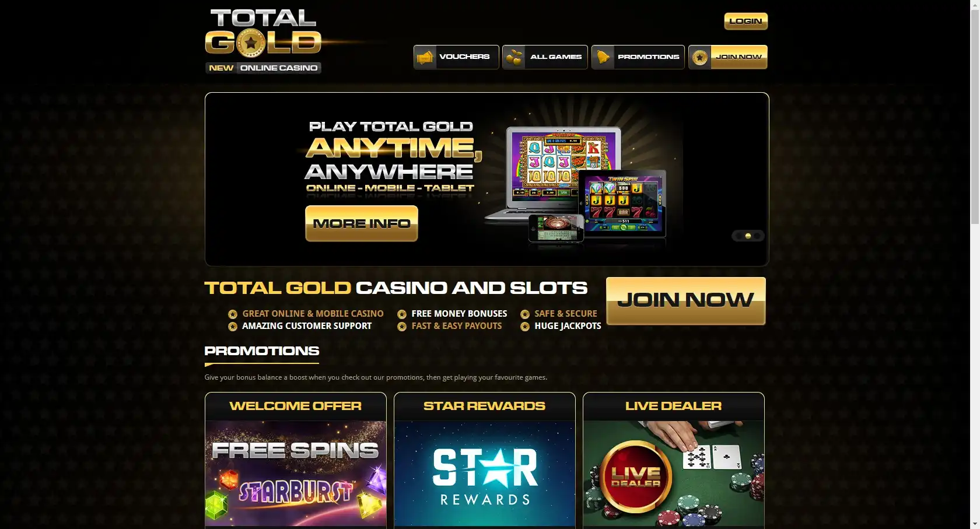Click the Live Dealer red chip emblem
The image size is (980, 529).
635,477
